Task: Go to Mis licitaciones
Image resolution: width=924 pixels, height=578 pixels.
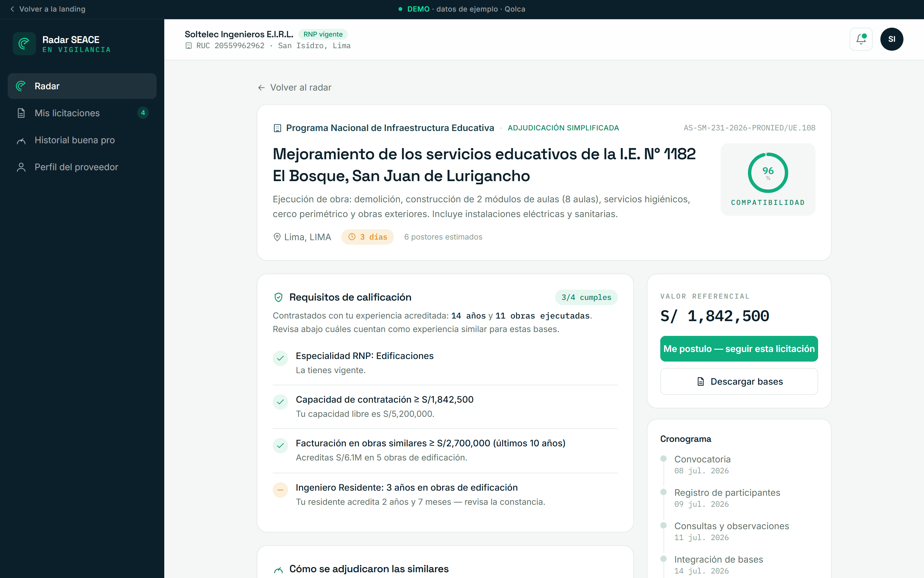Action: tap(82, 113)
